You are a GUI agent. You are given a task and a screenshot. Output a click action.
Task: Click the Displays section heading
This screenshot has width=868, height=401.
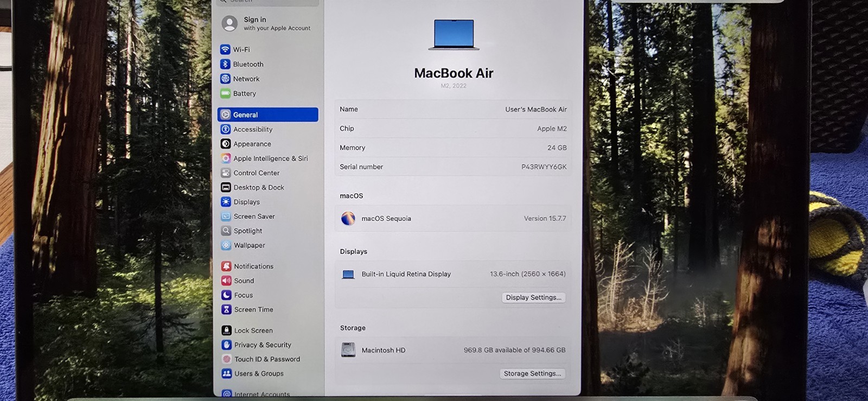point(353,251)
